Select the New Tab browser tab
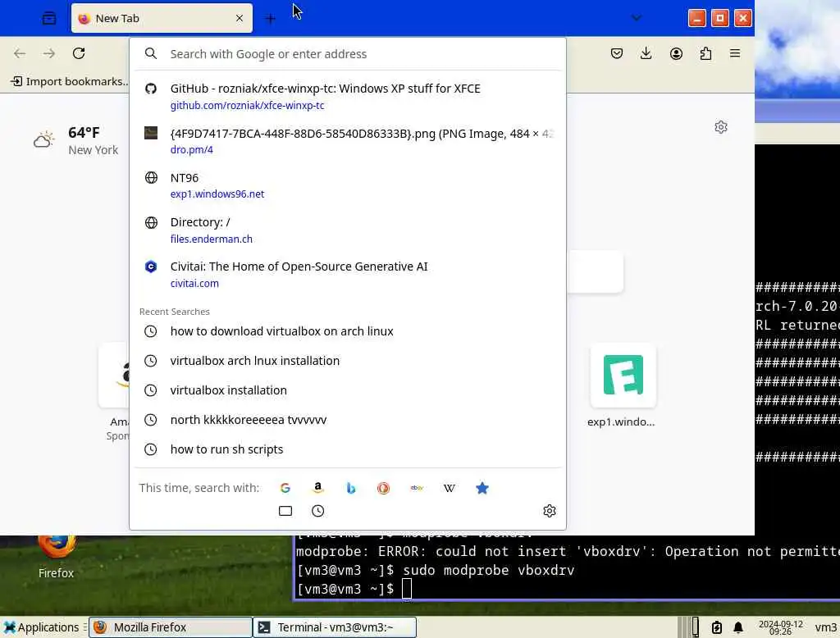Screen dimensions: 840x638 (x=162, y=18)
